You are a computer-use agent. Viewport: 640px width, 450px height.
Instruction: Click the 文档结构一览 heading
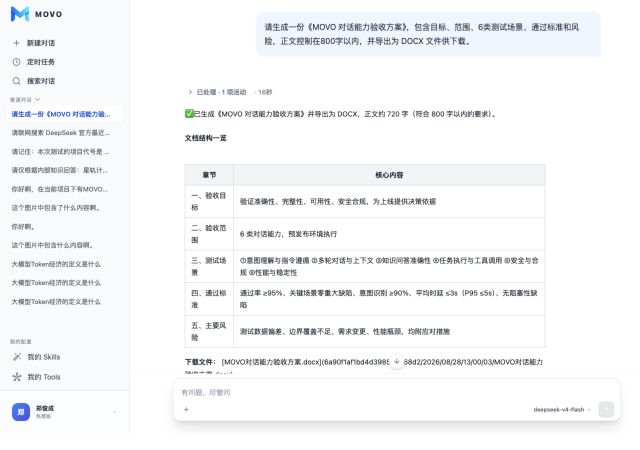[206, 138]
